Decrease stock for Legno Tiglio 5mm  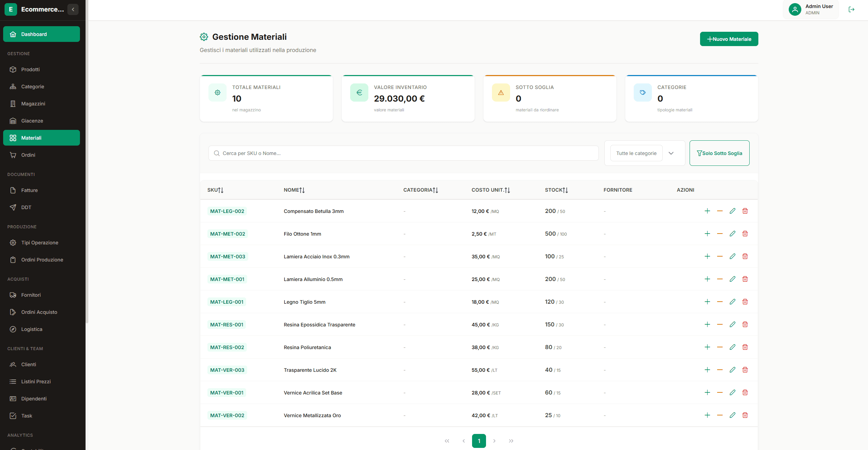720,302
